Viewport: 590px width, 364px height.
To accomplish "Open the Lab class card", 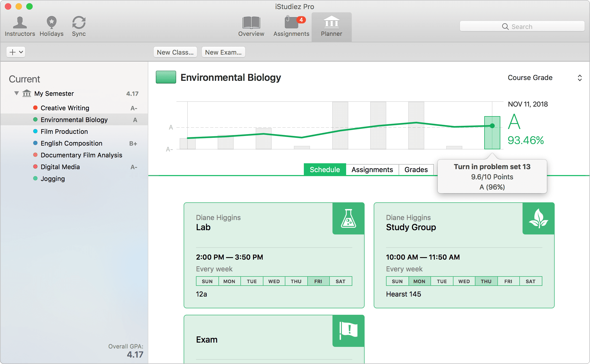I will [x=274, y=255].
